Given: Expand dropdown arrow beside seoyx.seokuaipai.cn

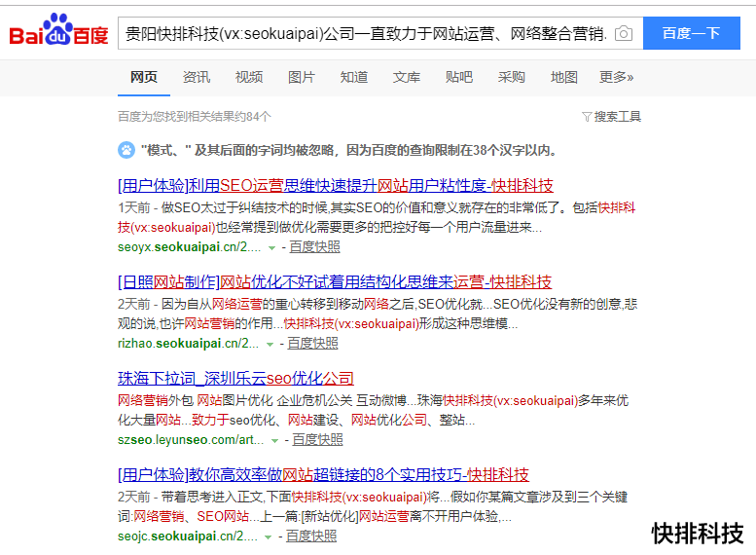Looking at the screenshot, I should pyautogui.click(x=271, y=248).
